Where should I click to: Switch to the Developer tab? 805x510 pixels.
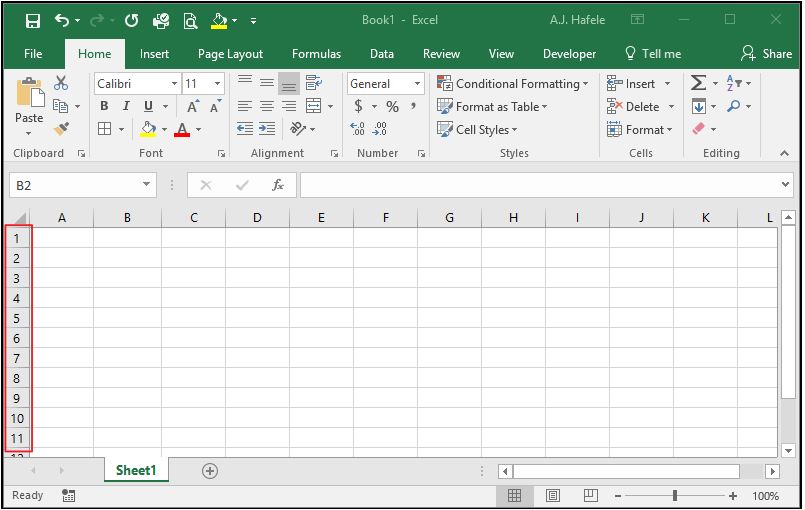pos(569,54)
